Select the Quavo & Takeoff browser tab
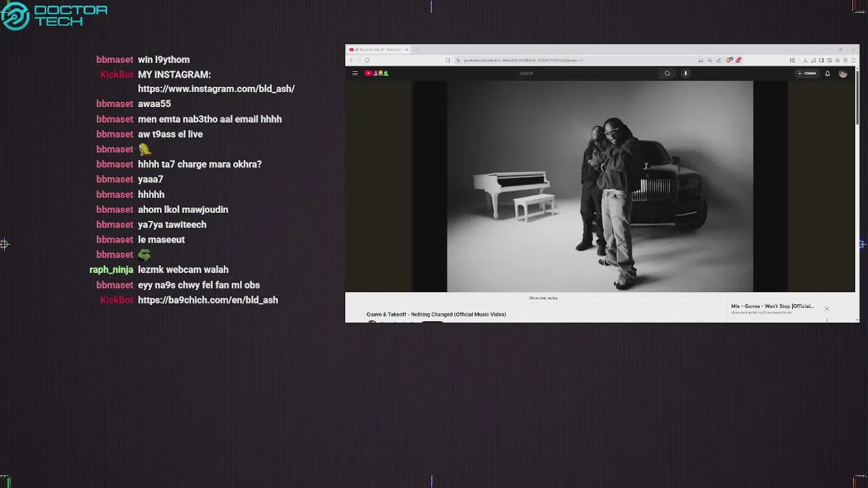Viewport: 868px width, 488px height. [x=378, y=49]
